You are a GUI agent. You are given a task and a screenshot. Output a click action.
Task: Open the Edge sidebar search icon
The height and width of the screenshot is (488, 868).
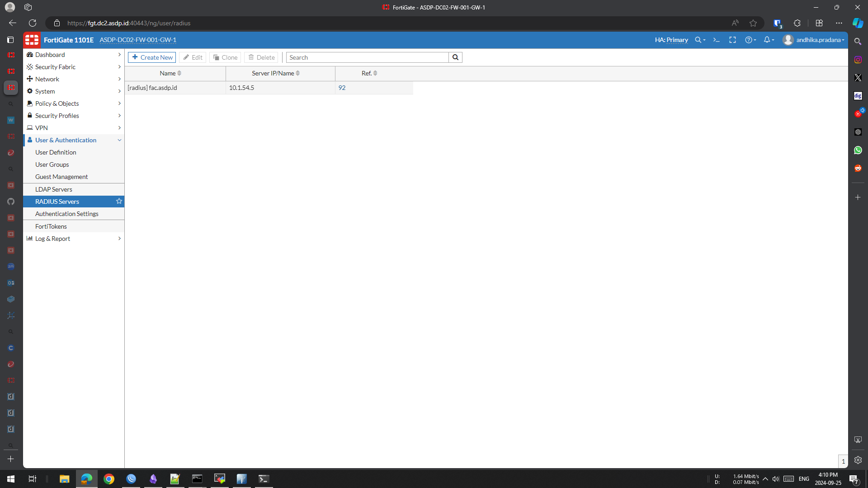pyautogui.click(x=858, y=41)
